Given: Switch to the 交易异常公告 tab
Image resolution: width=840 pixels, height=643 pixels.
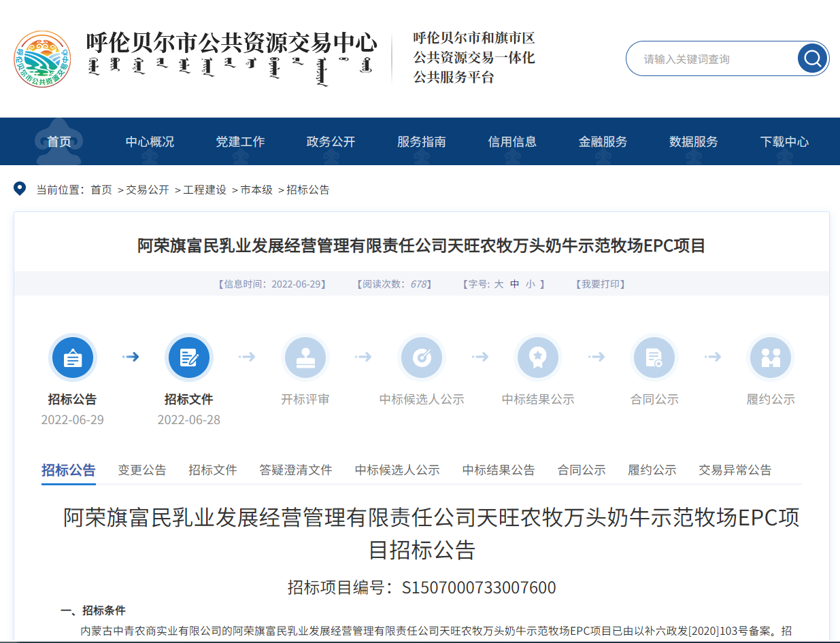Looking at the screenshot, I should click(x=735, y=470).
